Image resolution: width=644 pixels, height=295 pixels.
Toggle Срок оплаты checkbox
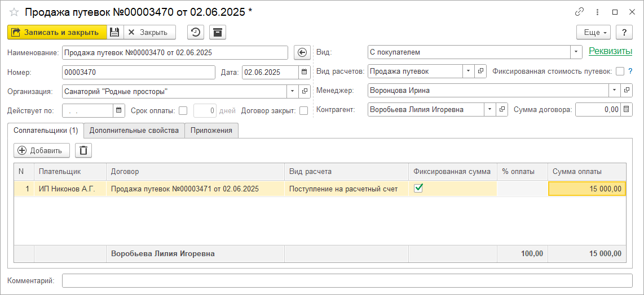pyautogui.click(x=183, y=110)
